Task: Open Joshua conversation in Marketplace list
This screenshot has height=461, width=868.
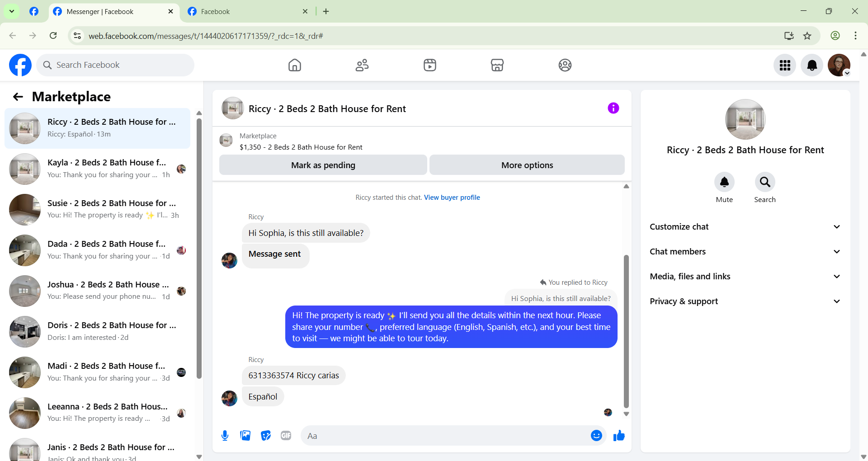Action: [97, 291]
